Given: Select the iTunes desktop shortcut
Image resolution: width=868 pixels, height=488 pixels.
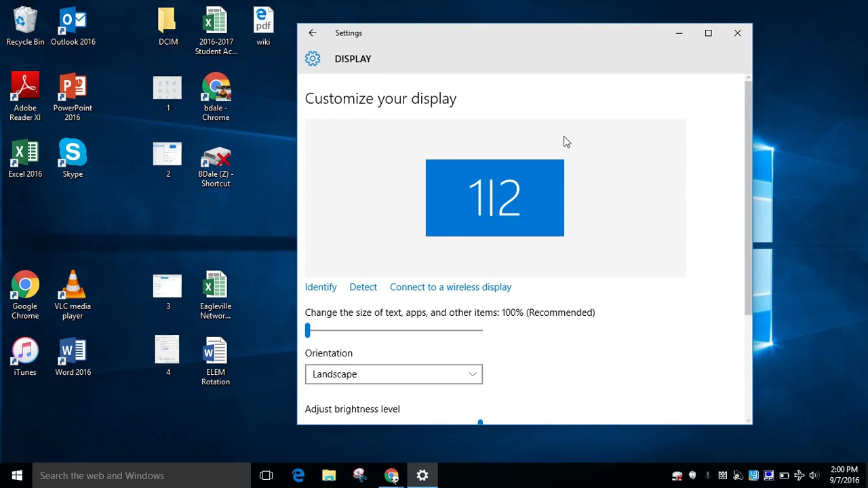Looking at the screenshot, I should click(x=25, y=357).
